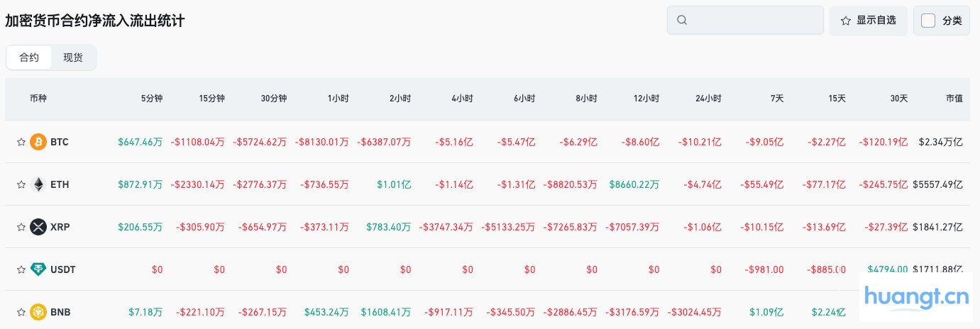Click the Bitcoin coin logo icon

point(38,142)
